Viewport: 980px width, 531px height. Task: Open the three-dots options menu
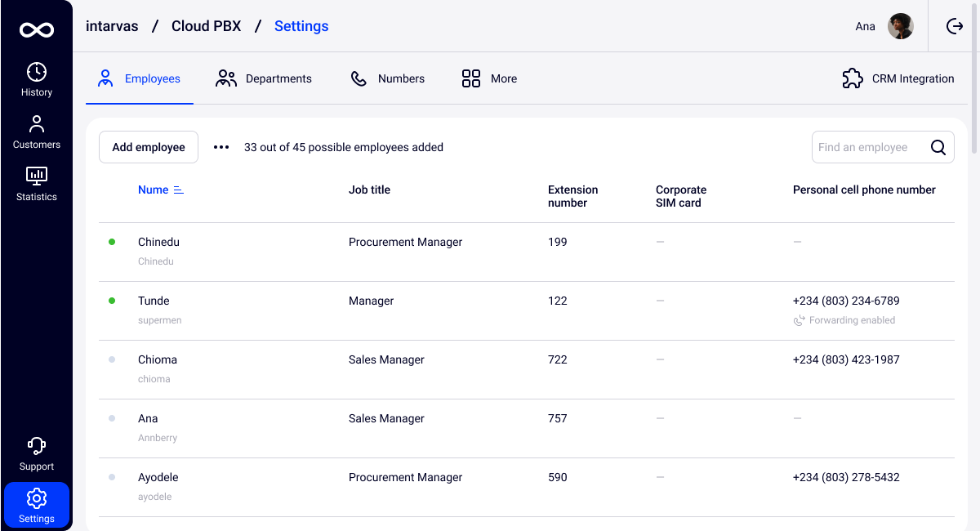(x=221, y=148)
